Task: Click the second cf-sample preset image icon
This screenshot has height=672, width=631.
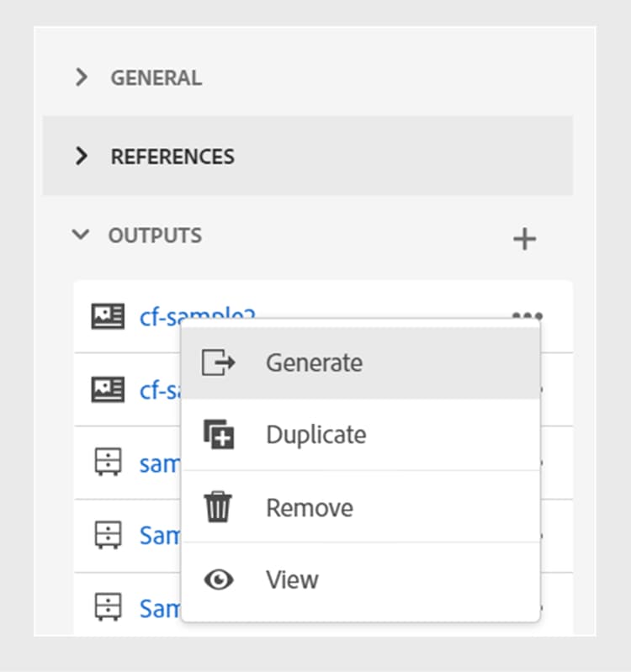Action: point(108,389)
